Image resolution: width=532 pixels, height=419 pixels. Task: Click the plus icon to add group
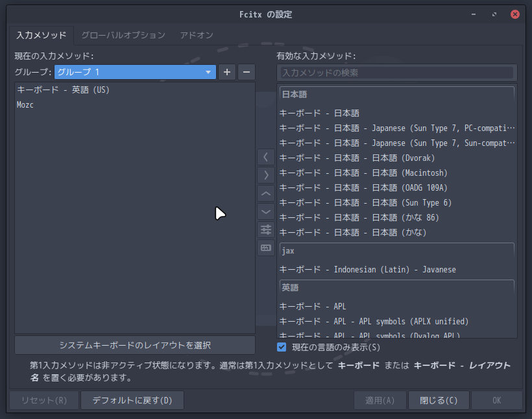coord(227,72)
